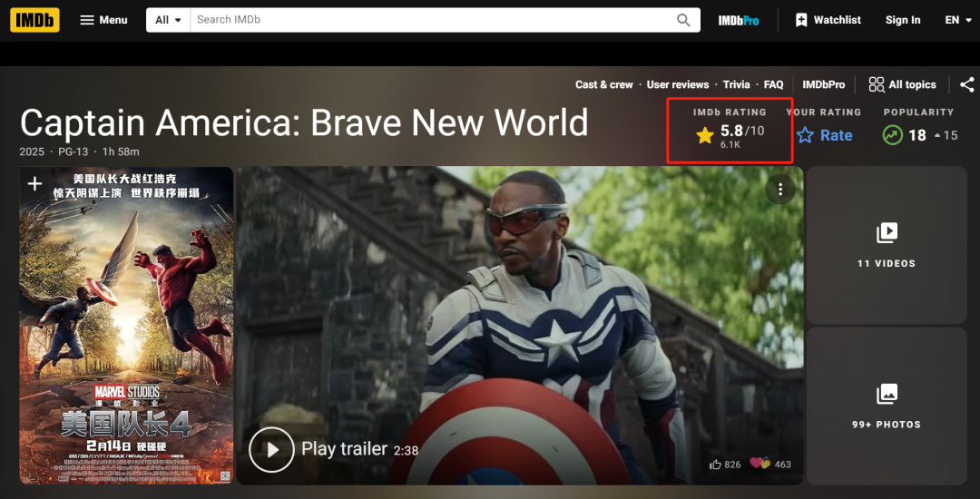The image size is (980, 499).
Task: Click the green popularity trend icon
Action: point(893,135)
